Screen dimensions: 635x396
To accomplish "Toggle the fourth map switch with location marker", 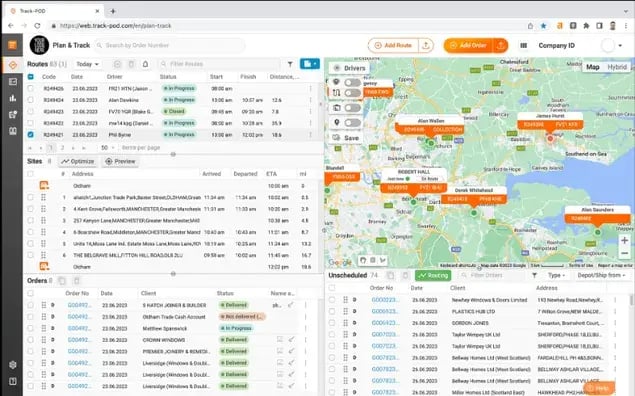I will tap(352, 122).
